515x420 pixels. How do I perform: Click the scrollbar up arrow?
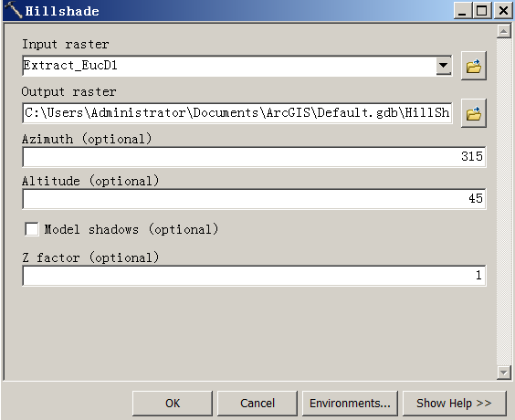(503, 32)
